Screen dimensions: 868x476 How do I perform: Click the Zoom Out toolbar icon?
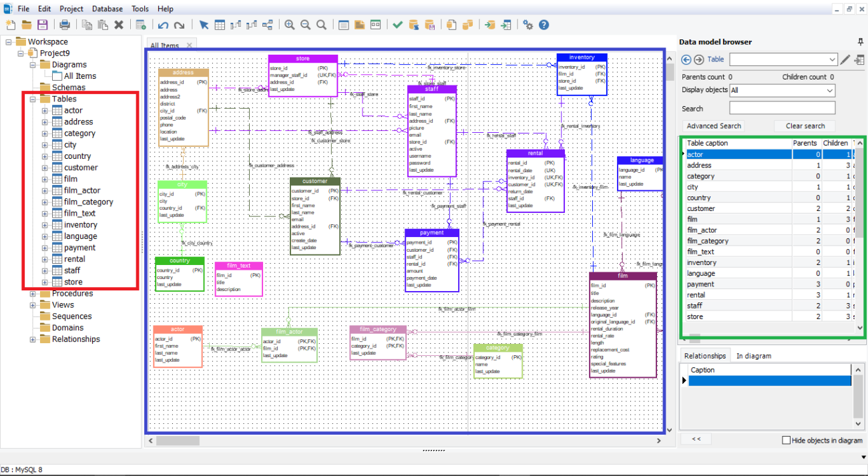coord(305,25)
